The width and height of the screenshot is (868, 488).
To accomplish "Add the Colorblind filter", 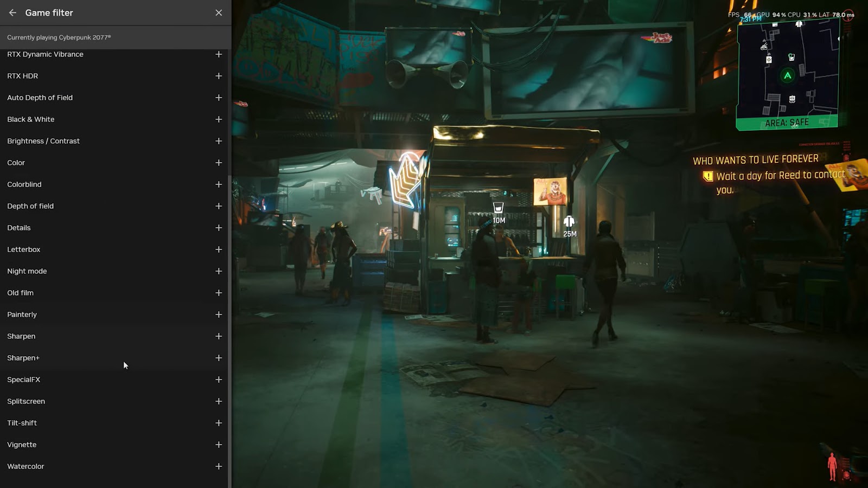I will 219,184.
